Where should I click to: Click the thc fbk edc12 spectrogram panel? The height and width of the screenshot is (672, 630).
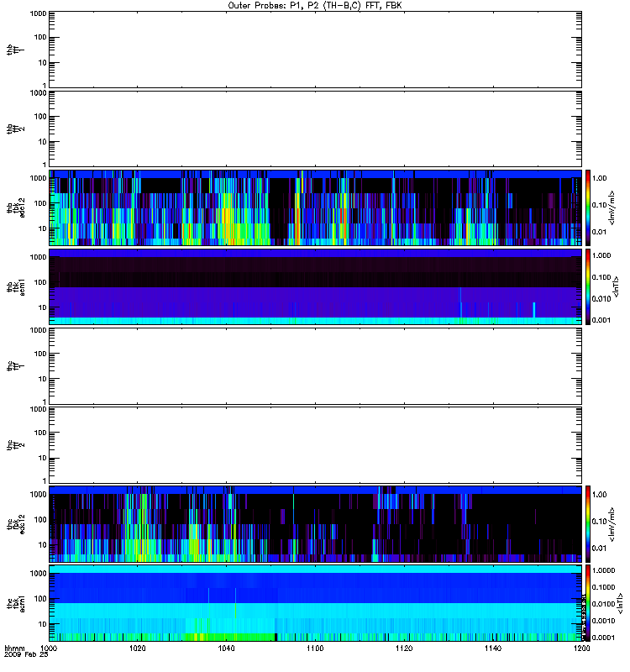pyautogui.click(x=315, y=523)
